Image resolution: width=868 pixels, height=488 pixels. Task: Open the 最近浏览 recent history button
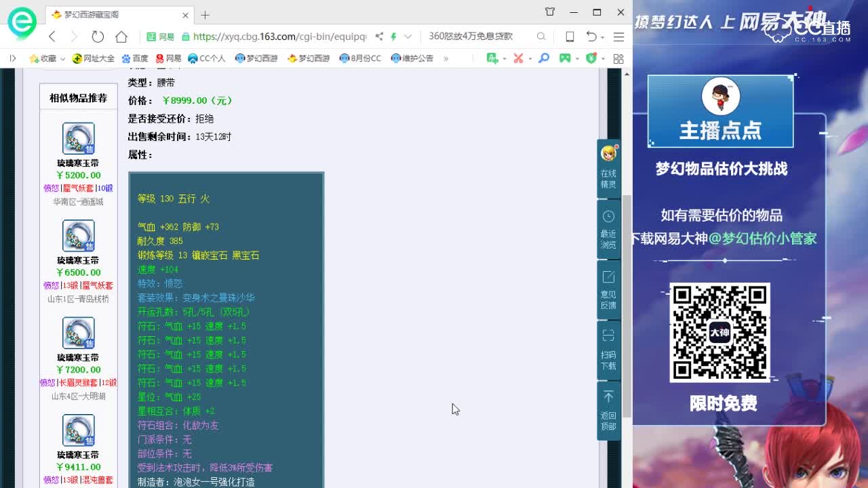(x=608, y=229)
